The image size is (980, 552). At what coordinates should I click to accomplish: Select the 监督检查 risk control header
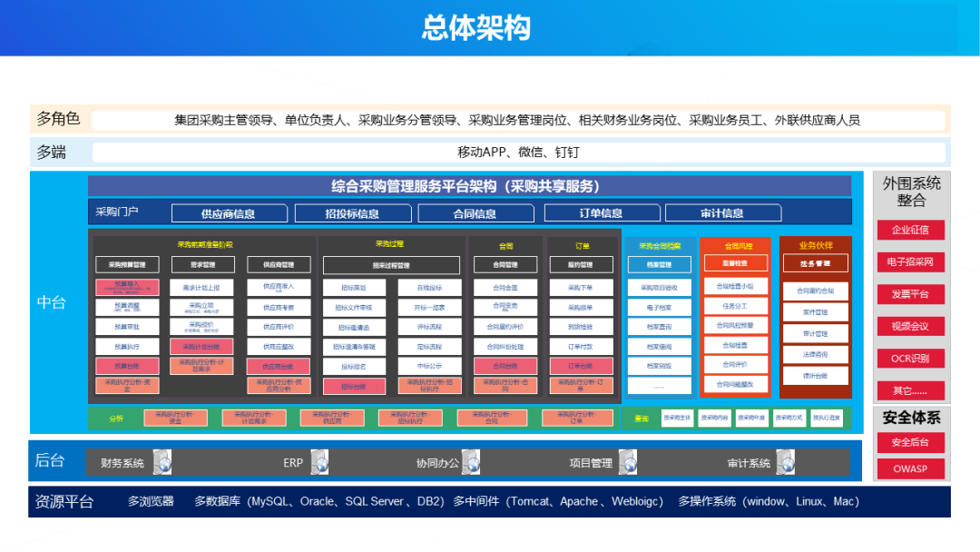click(x=735, y=263)
